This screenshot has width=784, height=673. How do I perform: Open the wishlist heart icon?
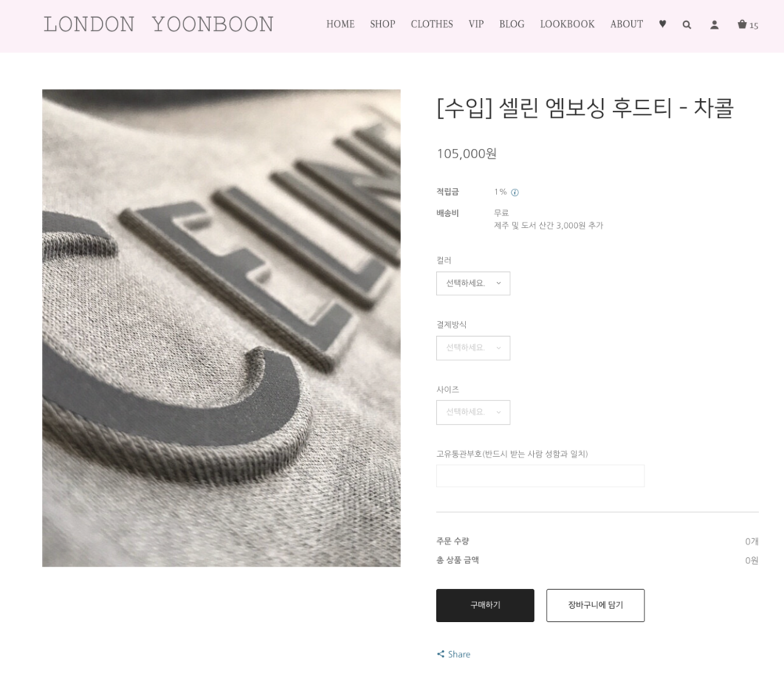662,24
